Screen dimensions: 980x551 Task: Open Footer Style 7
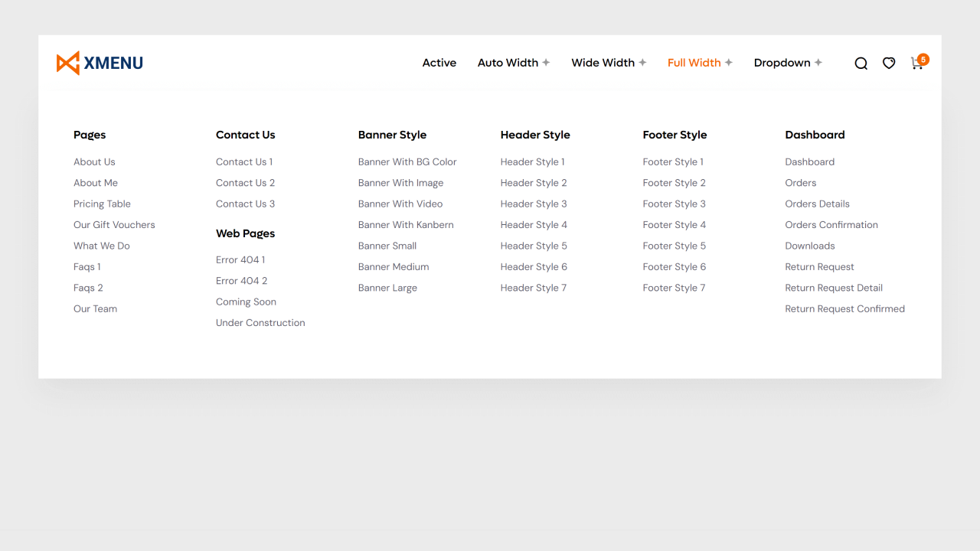click(674, 287)
